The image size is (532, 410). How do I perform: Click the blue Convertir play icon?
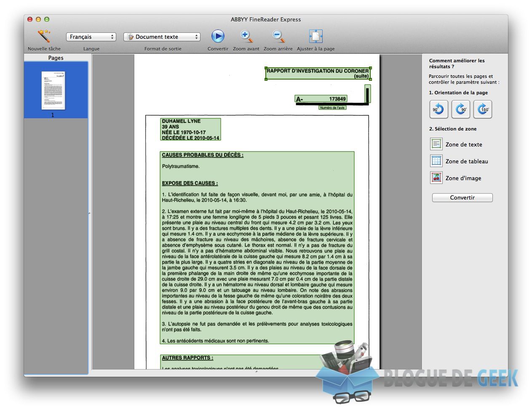click(218, 36)
